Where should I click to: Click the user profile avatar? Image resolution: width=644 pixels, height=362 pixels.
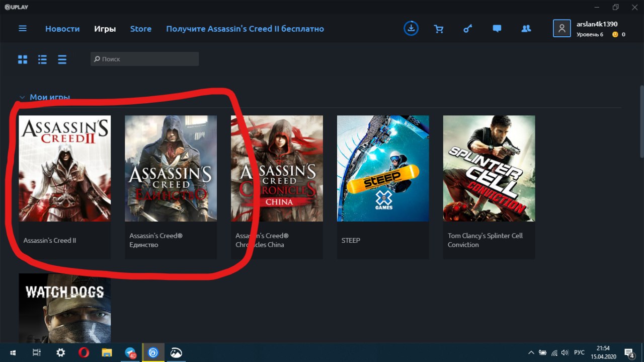561,28
